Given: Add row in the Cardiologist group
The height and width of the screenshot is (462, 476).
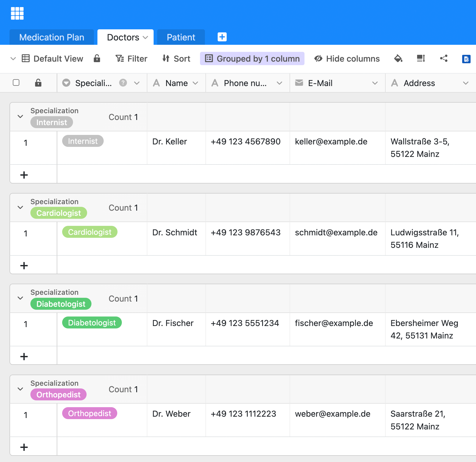Looking at the screenshot, I should (x=24, y=265).
